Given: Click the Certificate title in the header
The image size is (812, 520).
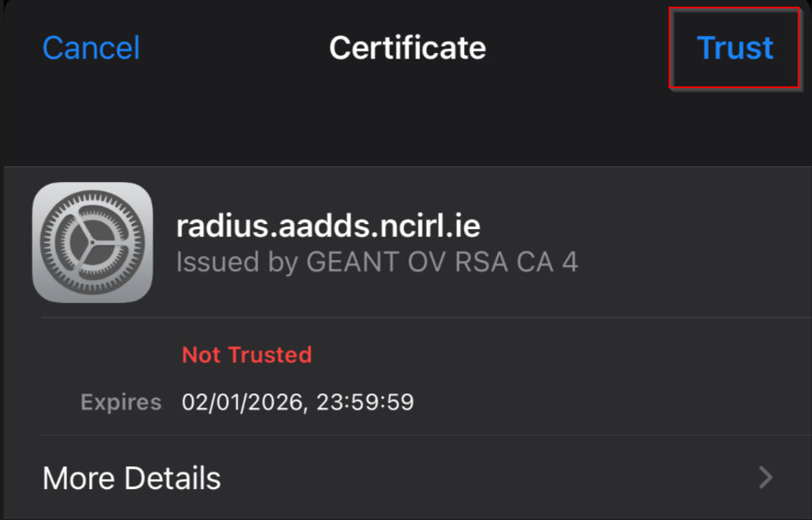Looking at the screenshot, I should coord(408,48).
